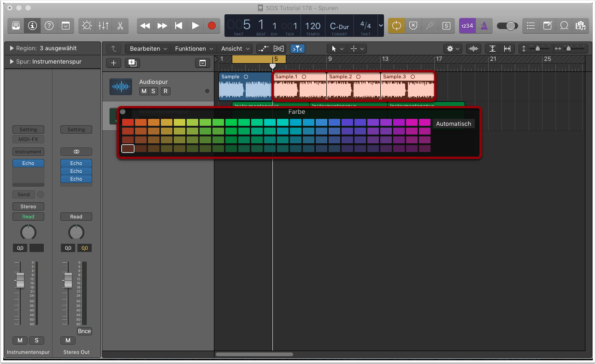
Task: Open the Scissors editors icon
Action: pyautogui.click(x=120, y=26)
